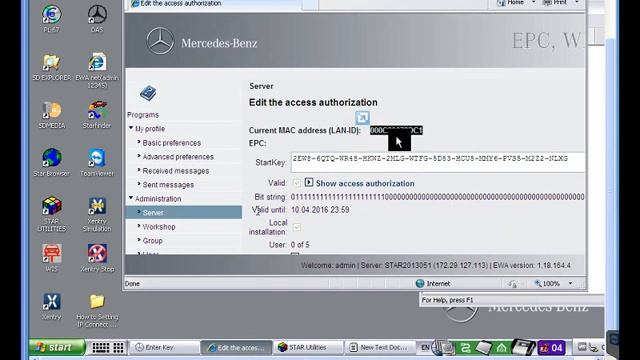Click into the EPC StartKey field
This screenshot has width=640, height=360.
tap(437, 162)
